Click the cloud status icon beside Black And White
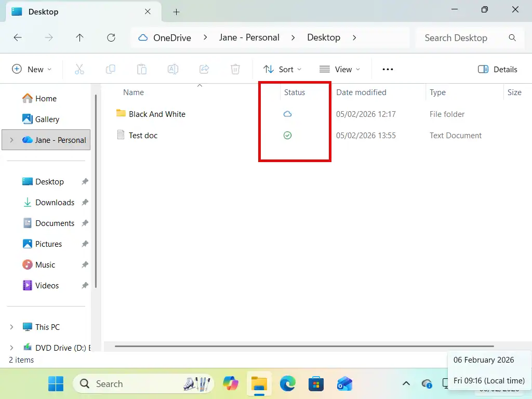The height and width of the screenshot is (399, 532). click(287, 114)
